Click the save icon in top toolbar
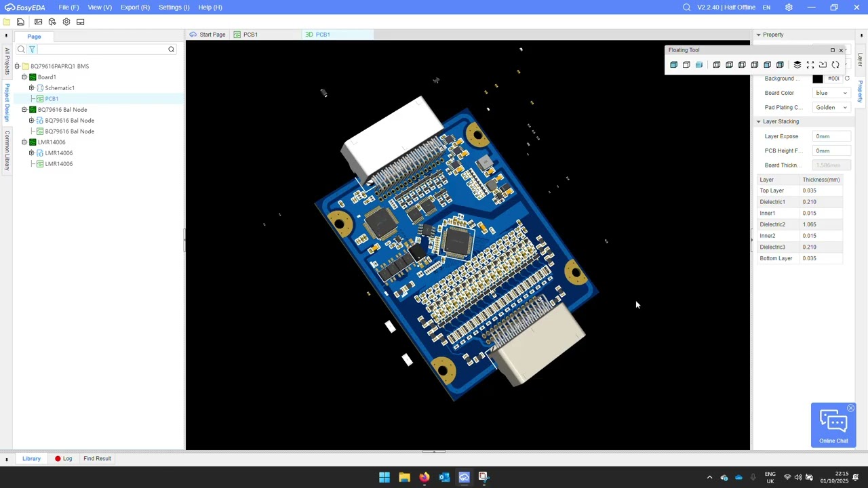 (20, 22)
